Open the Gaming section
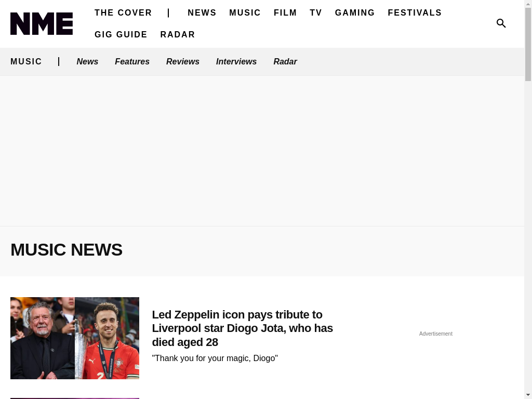The width and height of the screenshot is (532, 399). [355, 12]
